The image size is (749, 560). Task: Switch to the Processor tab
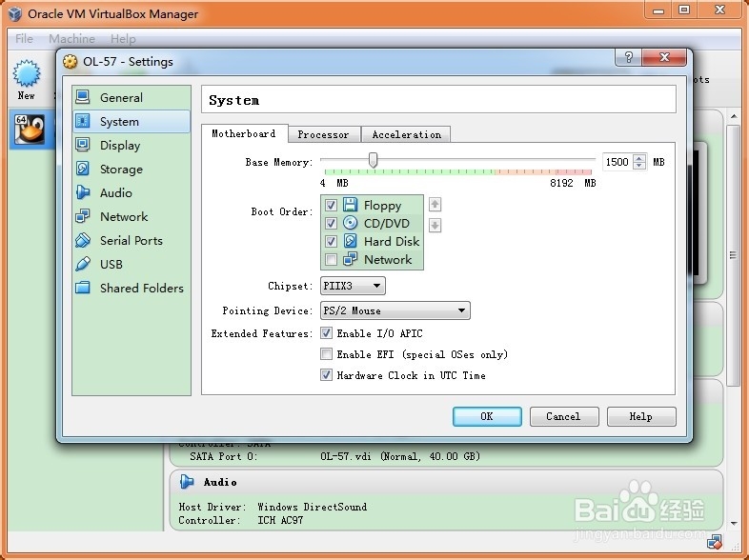(x=323, y=134)
